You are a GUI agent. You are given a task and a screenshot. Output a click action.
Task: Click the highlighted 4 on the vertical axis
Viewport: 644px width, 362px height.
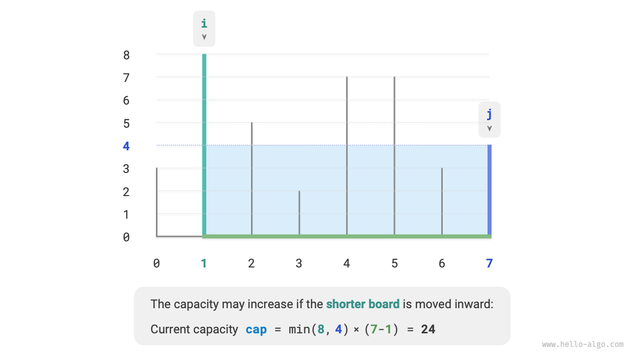(126, 146)
